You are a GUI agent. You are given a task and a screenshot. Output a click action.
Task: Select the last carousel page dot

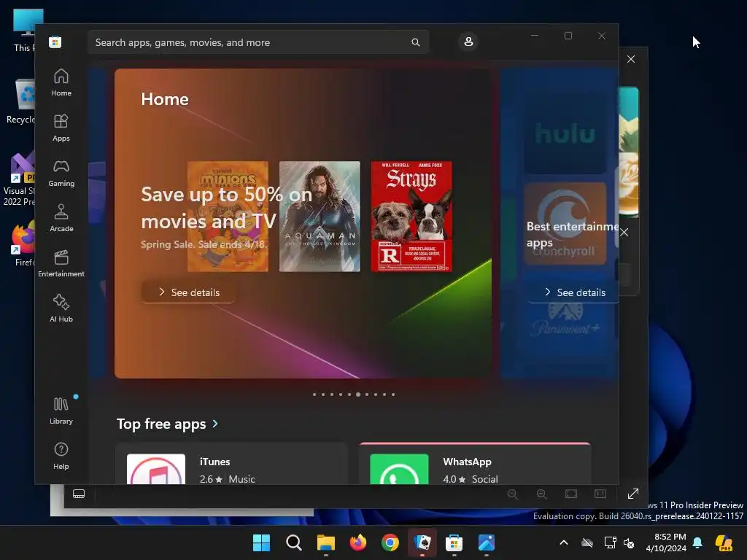coord(393,394)
